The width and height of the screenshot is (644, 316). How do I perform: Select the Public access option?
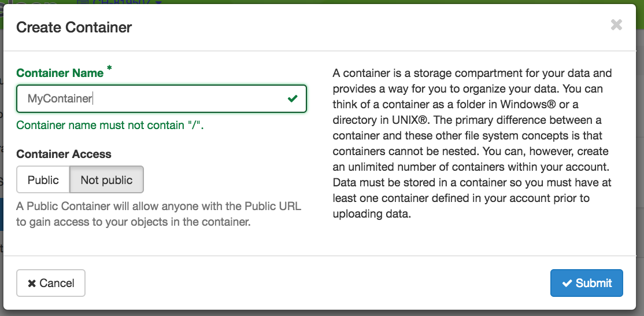[x=43, y=179]
